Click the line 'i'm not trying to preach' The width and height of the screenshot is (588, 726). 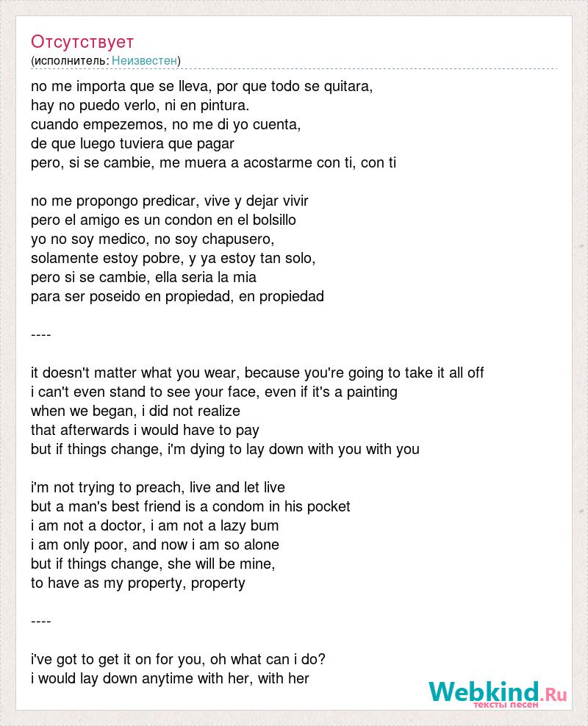[x=158, y=487]
